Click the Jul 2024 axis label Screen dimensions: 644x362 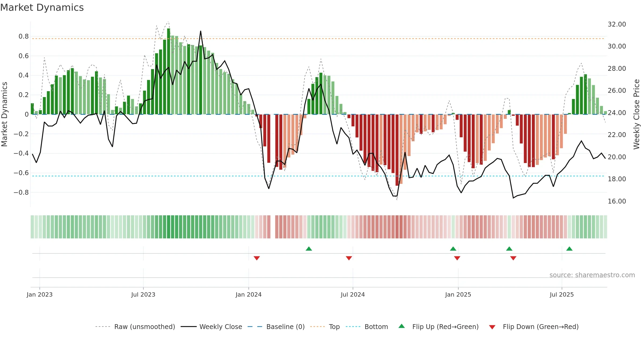(x=353, y=294)
